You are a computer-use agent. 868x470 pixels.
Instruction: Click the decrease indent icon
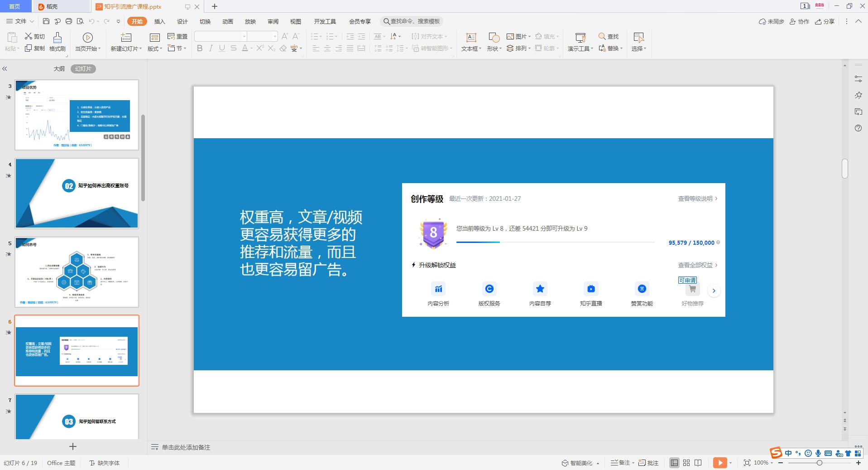pyautogui.click(x=350, y=36)
